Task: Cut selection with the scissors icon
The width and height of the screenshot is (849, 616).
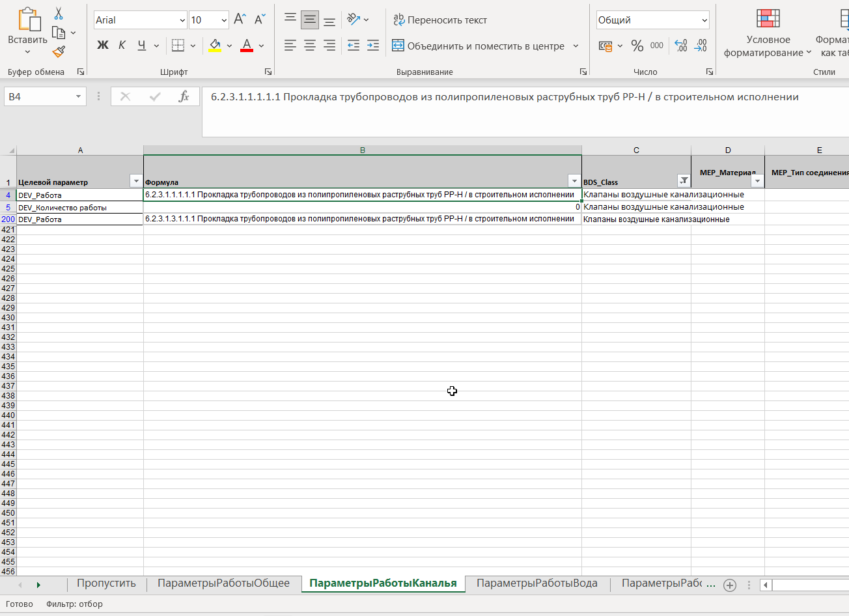Action: click(59, 14)
